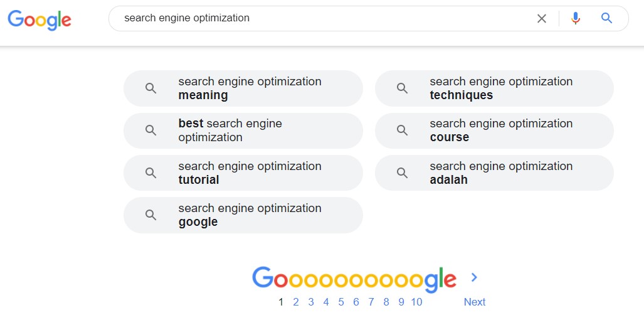Screen dimensions: 644x330
Task: Open 'search engine optimization meaning' suggestion
Action: tap(243, 88)
